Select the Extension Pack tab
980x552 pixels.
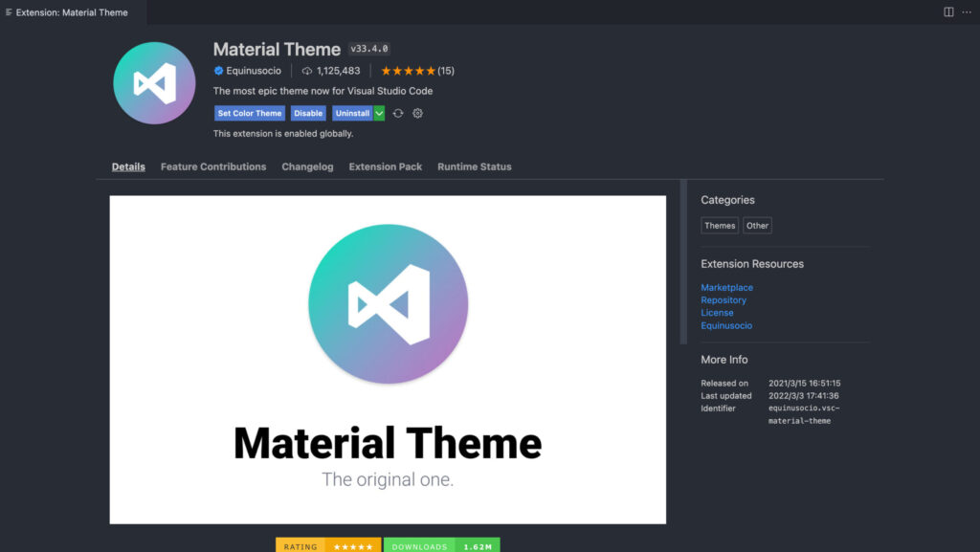(x=385, y=166)
